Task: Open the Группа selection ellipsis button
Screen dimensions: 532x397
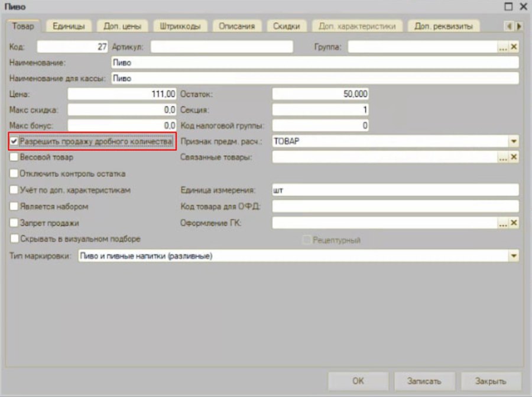Action: [x=503, y=47]
